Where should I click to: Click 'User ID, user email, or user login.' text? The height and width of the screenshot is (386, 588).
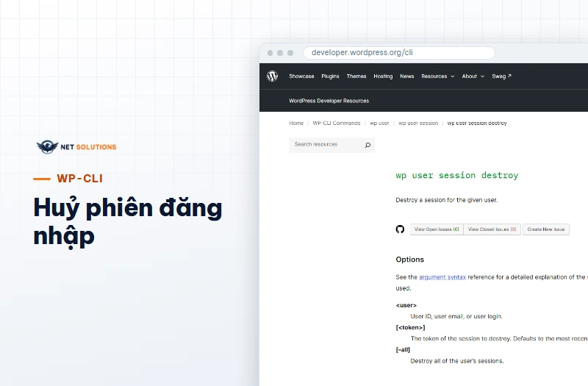pyautogui.click(x=456, y=316)
